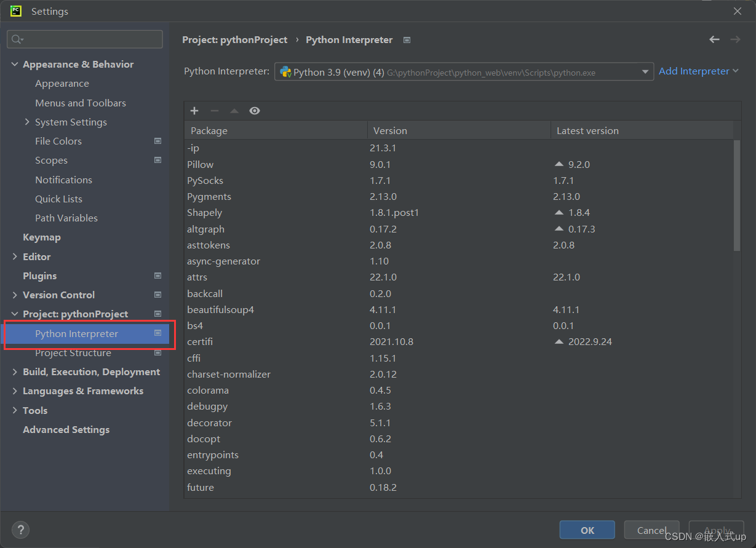This screenshot has width=756, height=548.
Task: Collapse the Project: pythonProject section
Action: pos(15,314)
